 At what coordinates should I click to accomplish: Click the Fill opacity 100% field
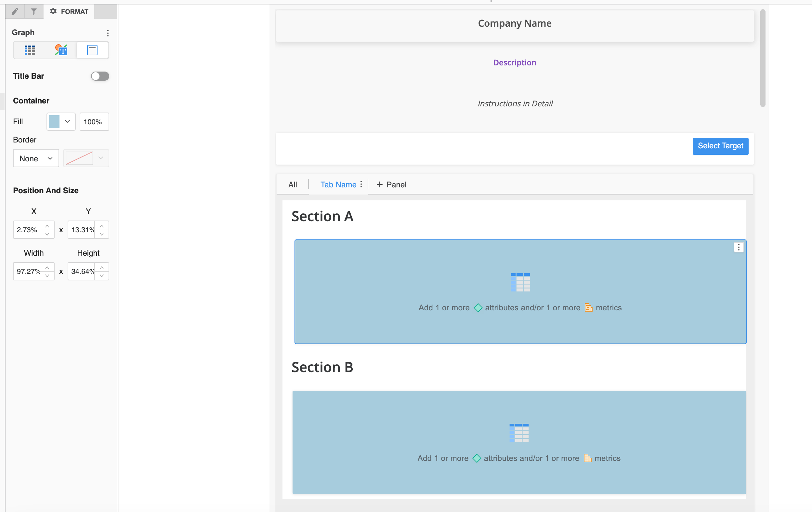pyautogui.click(x=94, y=122)
